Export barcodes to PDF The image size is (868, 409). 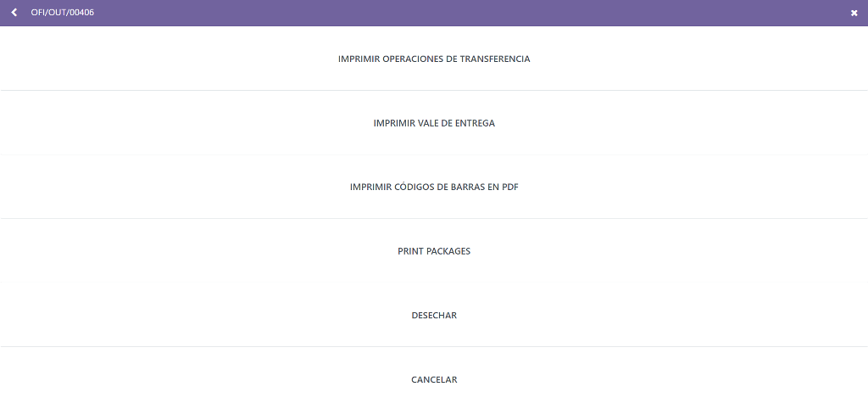[434, 187]
